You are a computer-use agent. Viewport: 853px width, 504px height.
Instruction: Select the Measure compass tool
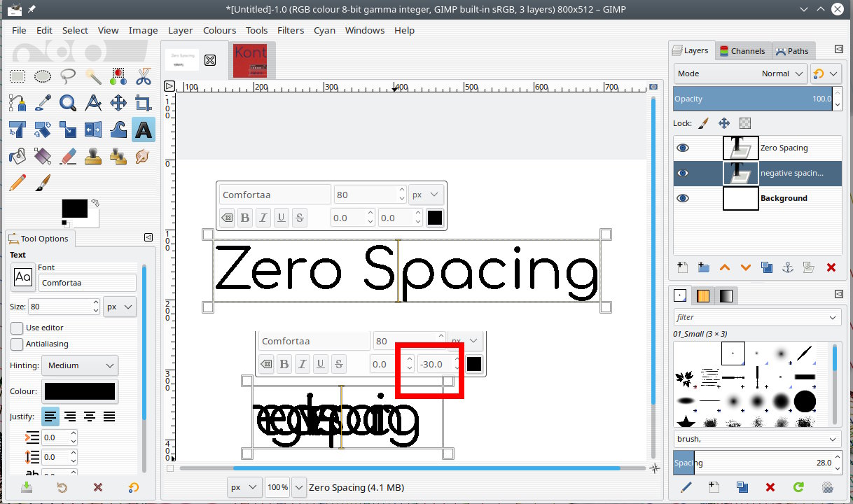coord(93,104)
